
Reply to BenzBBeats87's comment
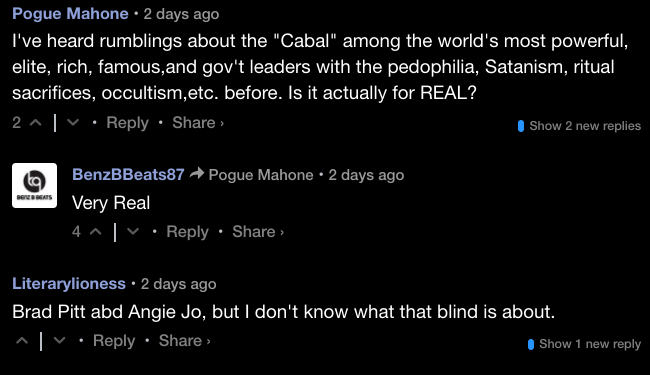click(x=187, y=232)
